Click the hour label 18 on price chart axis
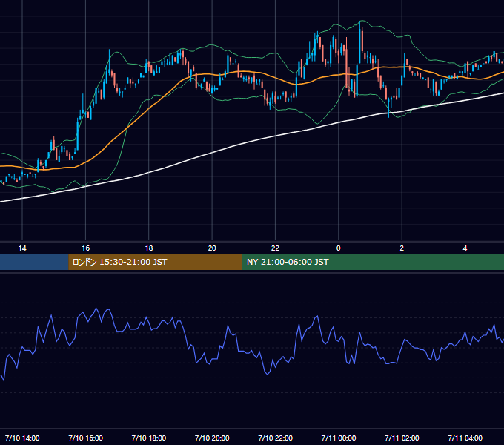504x445 pixels. [149, 248]
